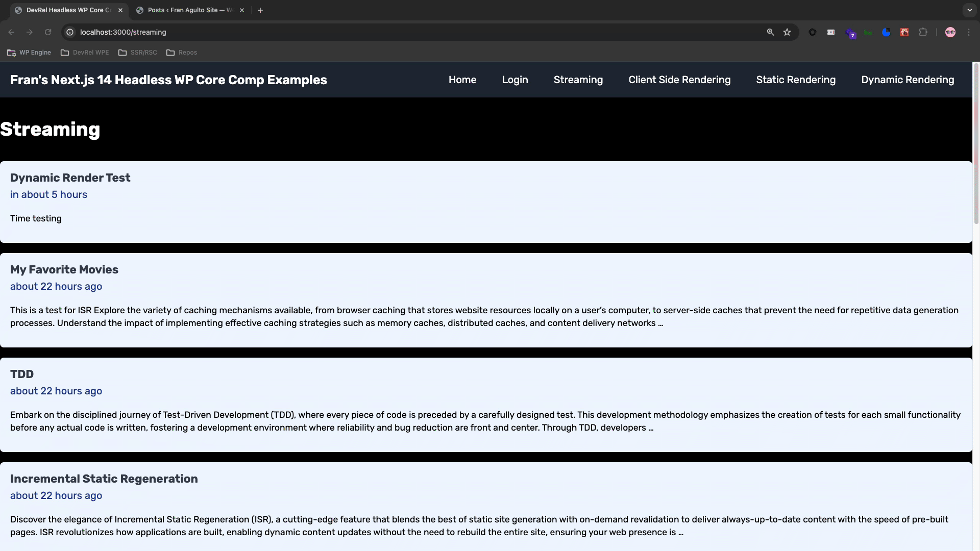Open the DevRel WPE bookmarks folder

coord(85,53)
